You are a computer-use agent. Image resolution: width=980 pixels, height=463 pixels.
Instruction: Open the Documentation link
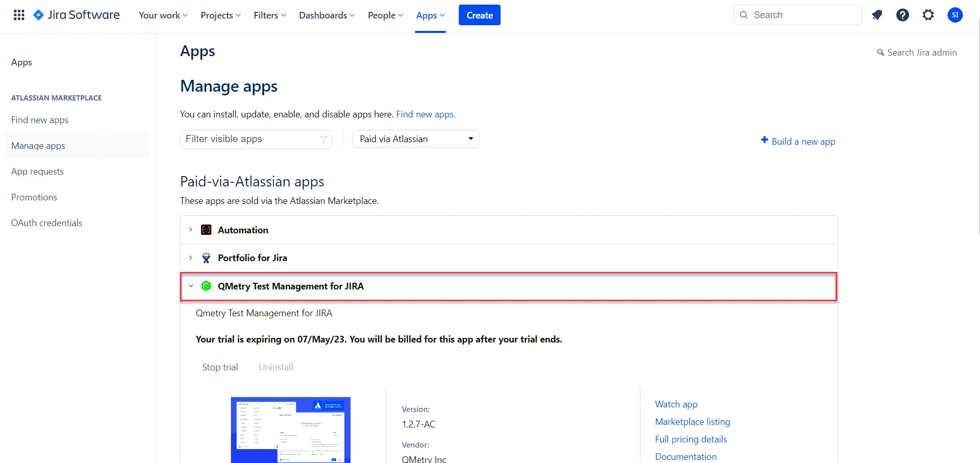point(686,457)
